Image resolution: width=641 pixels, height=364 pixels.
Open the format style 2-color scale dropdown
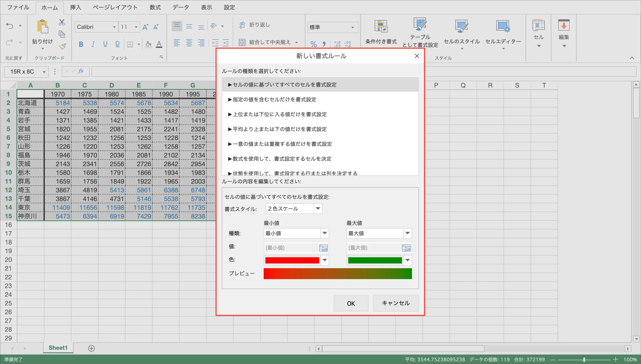coord(318,209)
